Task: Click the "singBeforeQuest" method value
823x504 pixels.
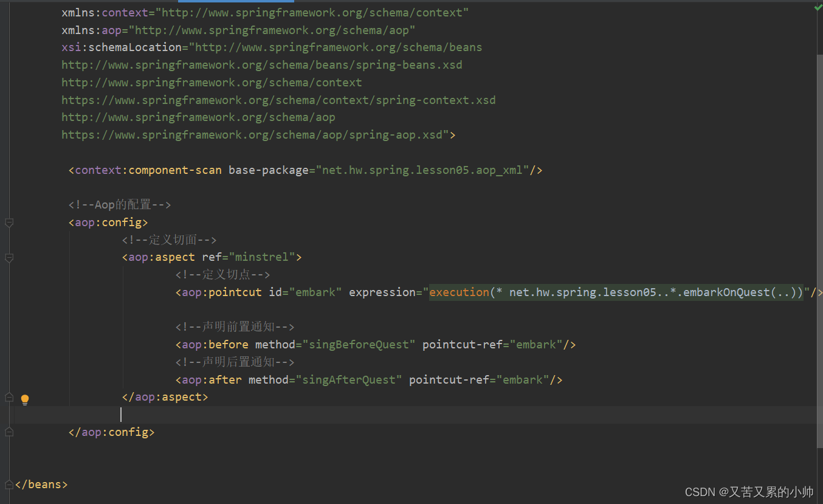Action: pos(359,345)
